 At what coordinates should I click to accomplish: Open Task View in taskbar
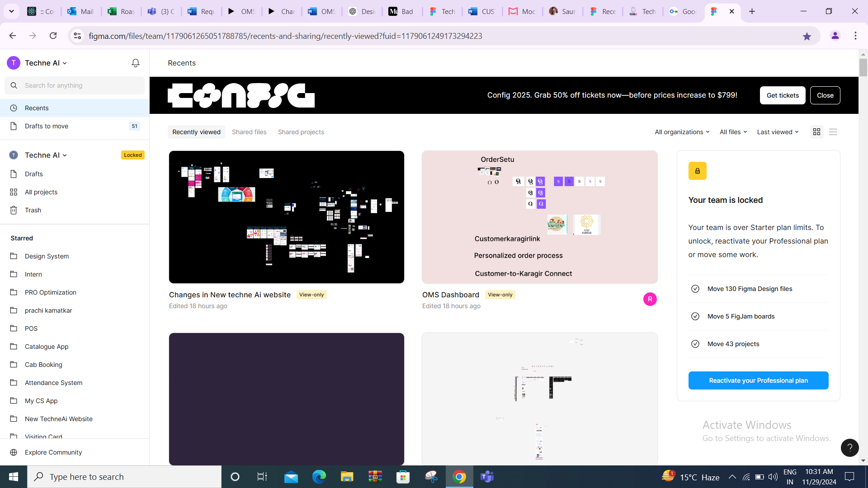coord(262,477)
